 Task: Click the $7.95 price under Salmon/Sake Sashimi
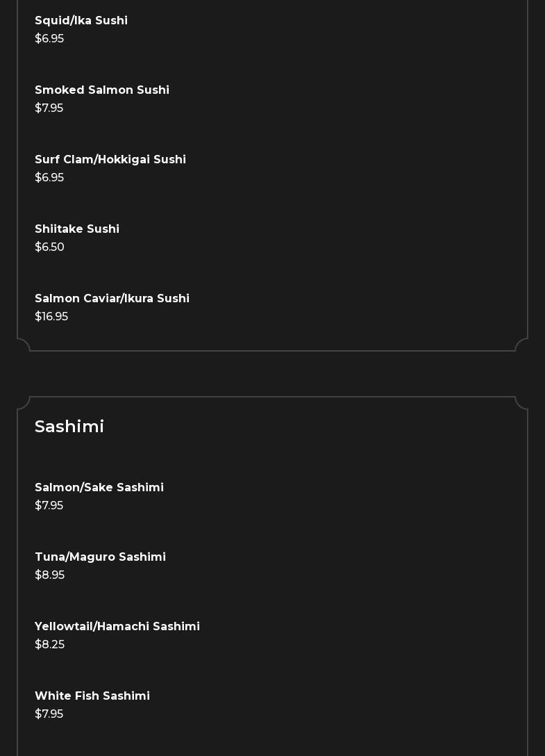[x=49, y=506]
